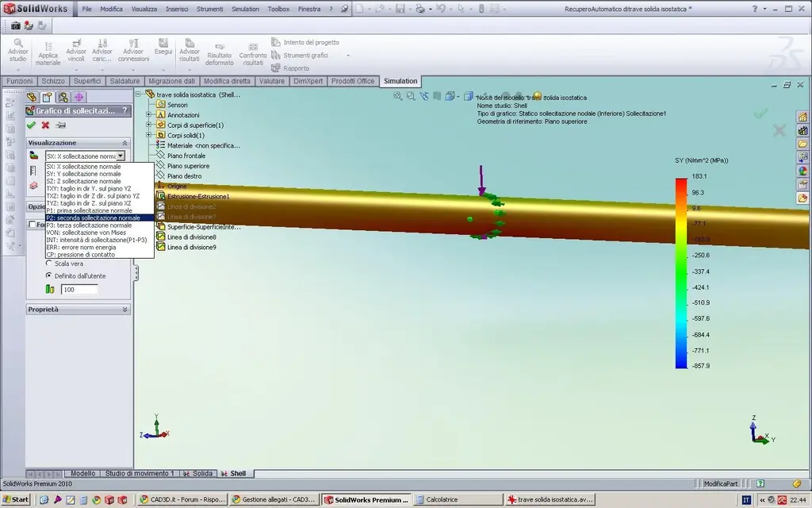Open the Toolbox menu
Screen dimensions: 812x508
[278, 9]
